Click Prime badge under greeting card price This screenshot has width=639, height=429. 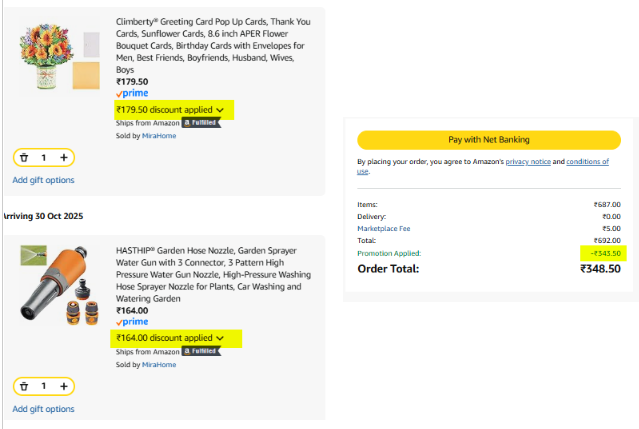pos(132,94)
